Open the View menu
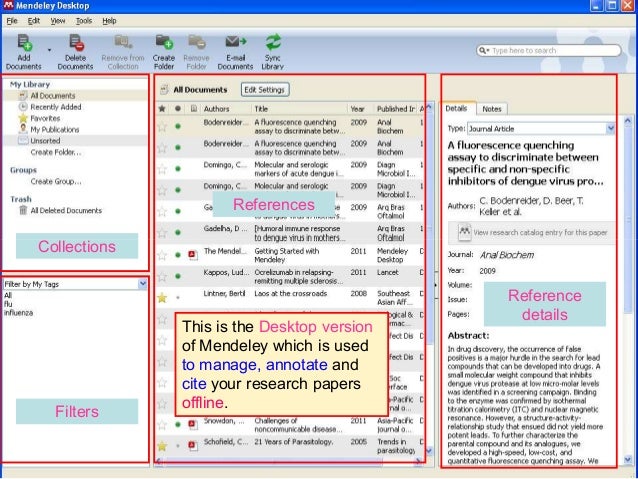The image size is (638, 479). tap(58, 21)
